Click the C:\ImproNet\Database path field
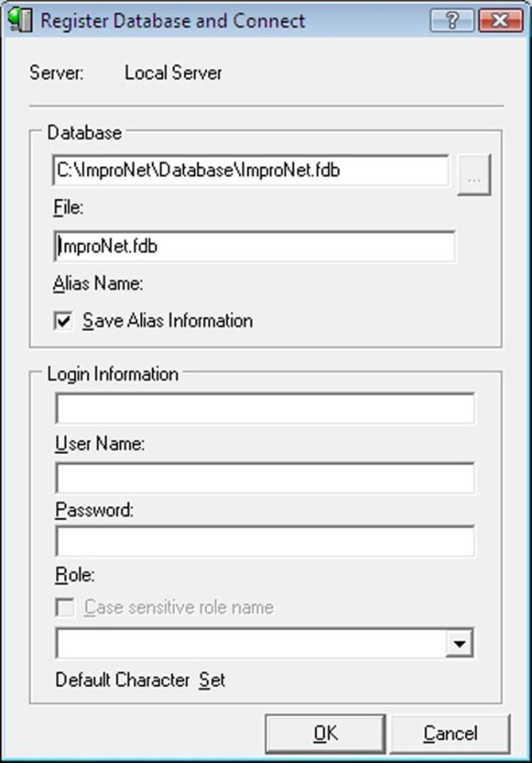Screen dimensions: 532x763 coord(251,170)
